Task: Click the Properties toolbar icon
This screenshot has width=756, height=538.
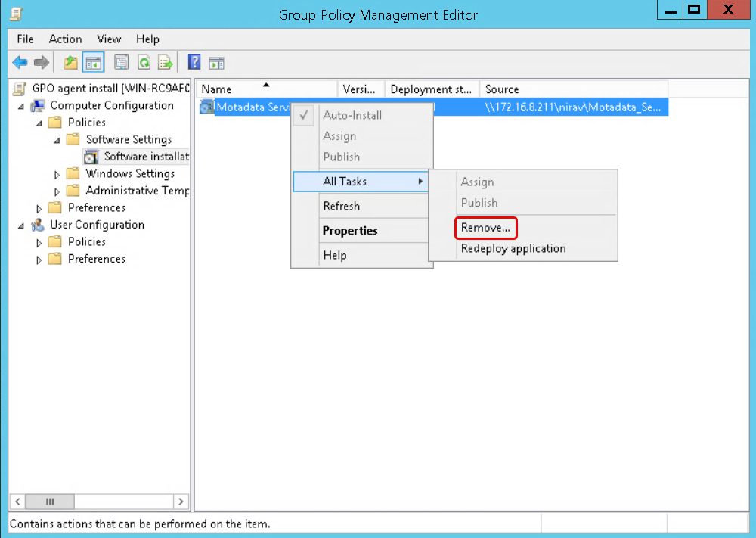Action: 122,62
